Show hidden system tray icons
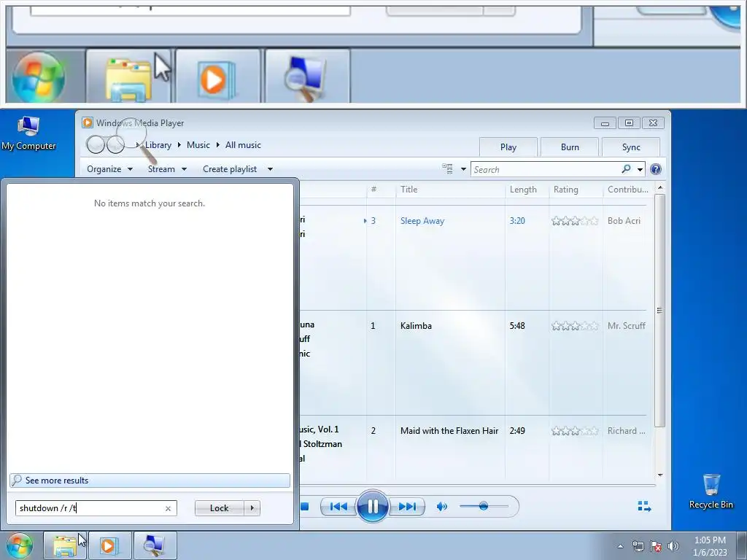 (x=620, y=547)
